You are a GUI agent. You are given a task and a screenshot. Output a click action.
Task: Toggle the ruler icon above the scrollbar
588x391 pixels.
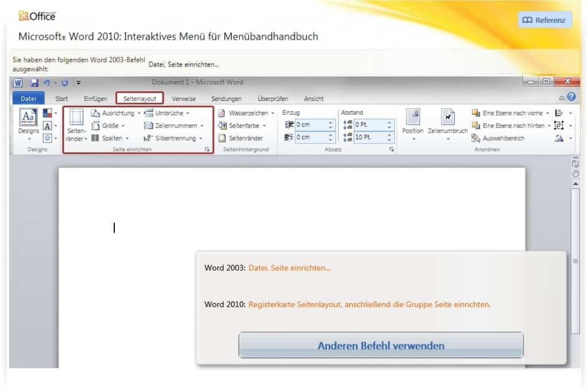click(x=575, y=164)
